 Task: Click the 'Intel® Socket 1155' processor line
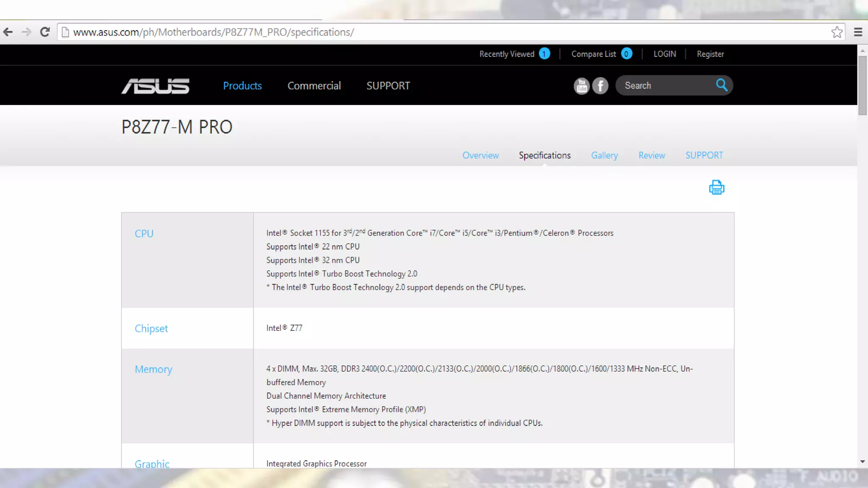[440, 233]
